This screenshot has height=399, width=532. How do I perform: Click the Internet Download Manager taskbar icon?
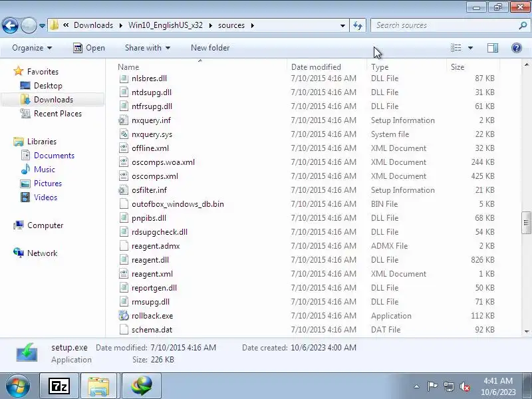[x=142, y=386]
